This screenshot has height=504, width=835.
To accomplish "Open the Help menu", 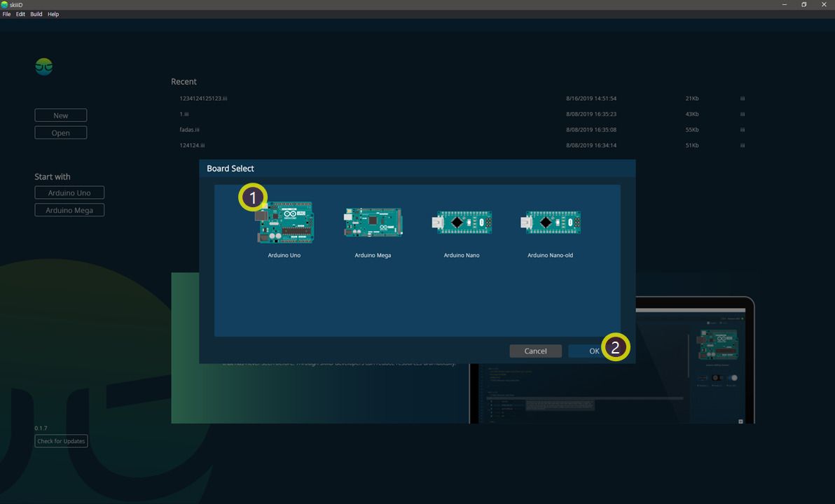I will [x=53, y=14].
